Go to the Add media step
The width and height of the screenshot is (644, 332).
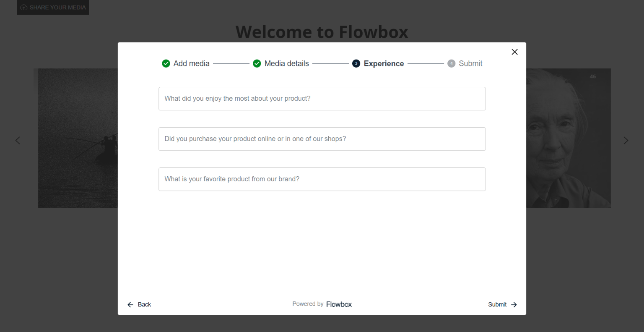click(191, 64)
